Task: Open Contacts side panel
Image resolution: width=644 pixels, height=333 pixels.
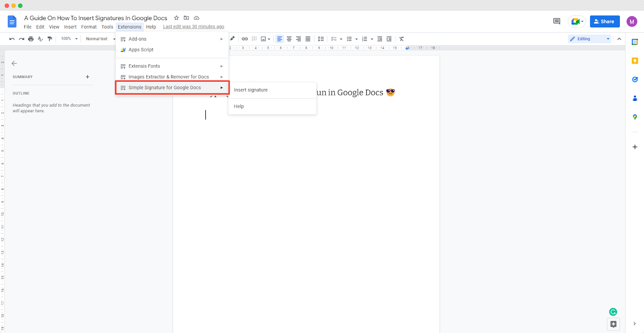Action: [x=635, y=98]
